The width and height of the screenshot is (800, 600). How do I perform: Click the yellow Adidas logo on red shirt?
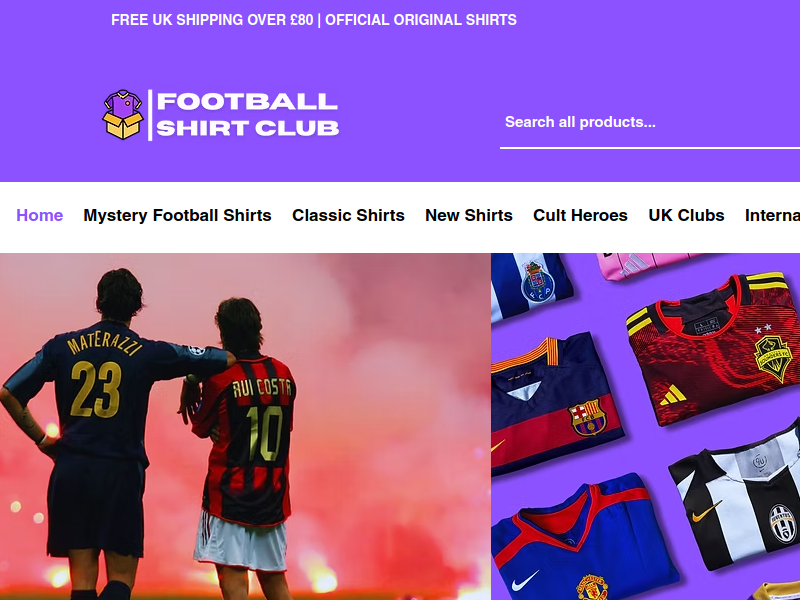coord(673,395)
